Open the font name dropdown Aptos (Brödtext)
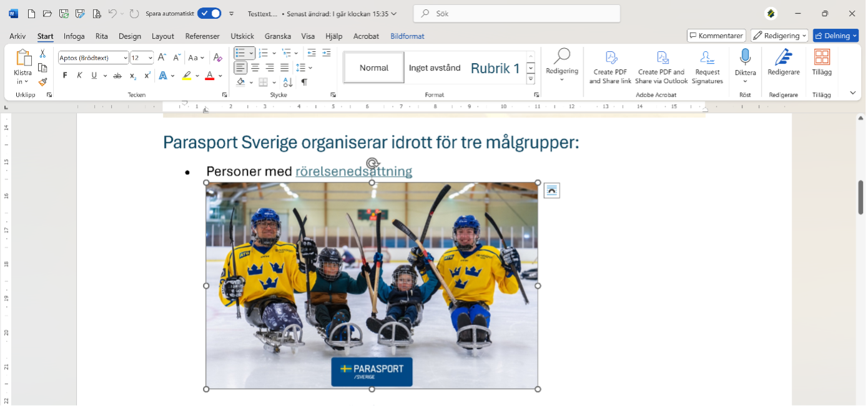 [x=126, y=58]
